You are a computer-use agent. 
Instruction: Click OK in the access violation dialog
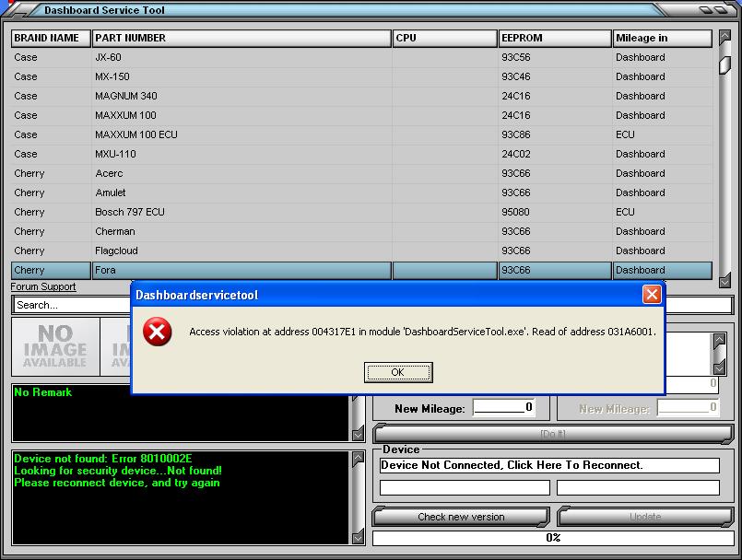click(x=398, y=372)
